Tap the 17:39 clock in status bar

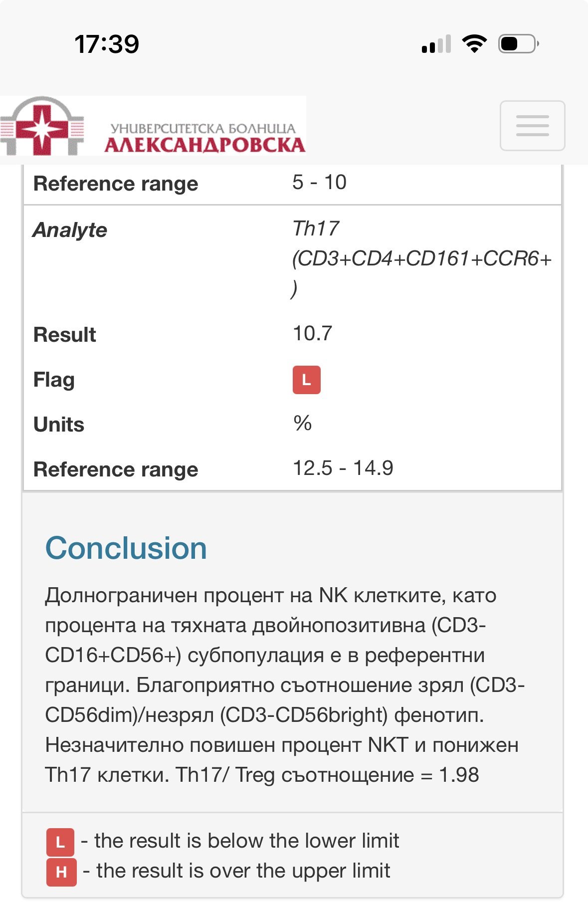point(107,44)
